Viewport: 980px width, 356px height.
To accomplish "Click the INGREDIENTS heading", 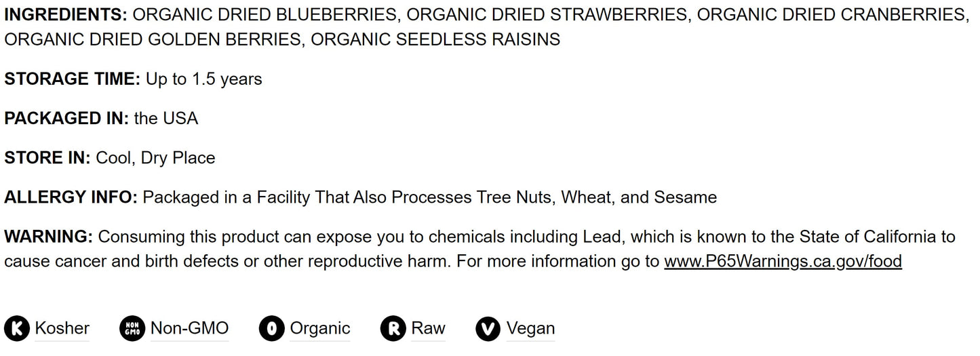I will 65,15.
